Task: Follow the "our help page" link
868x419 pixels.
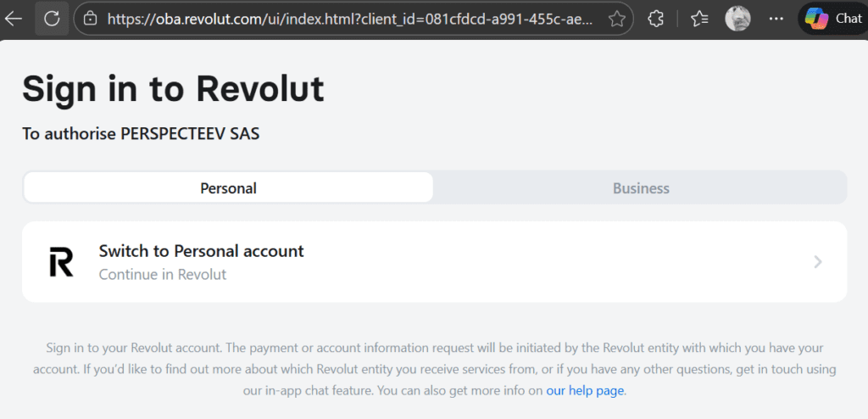Action: point(585,391)
